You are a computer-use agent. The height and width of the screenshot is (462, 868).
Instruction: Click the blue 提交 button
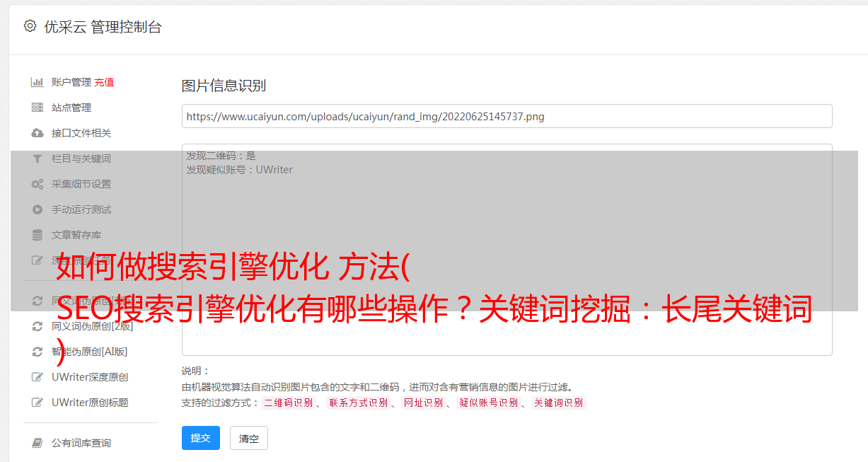[201, 438]
